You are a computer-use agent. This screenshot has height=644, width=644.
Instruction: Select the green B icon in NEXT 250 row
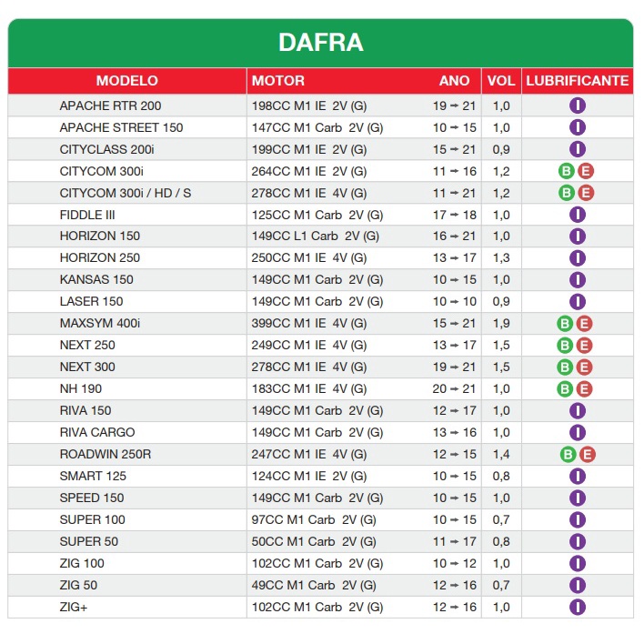tap(565, 346)
